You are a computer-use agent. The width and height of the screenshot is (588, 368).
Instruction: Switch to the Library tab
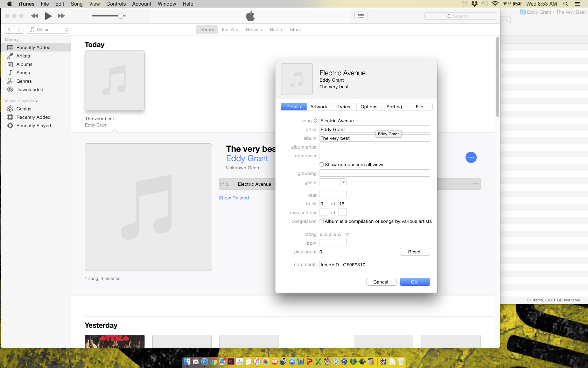207,30
